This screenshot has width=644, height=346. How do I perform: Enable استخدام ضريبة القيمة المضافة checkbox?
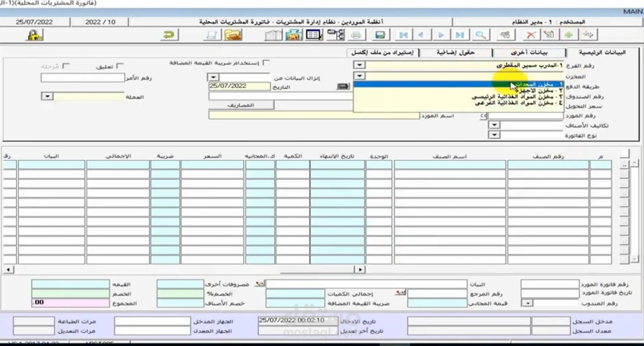point(266,63)
